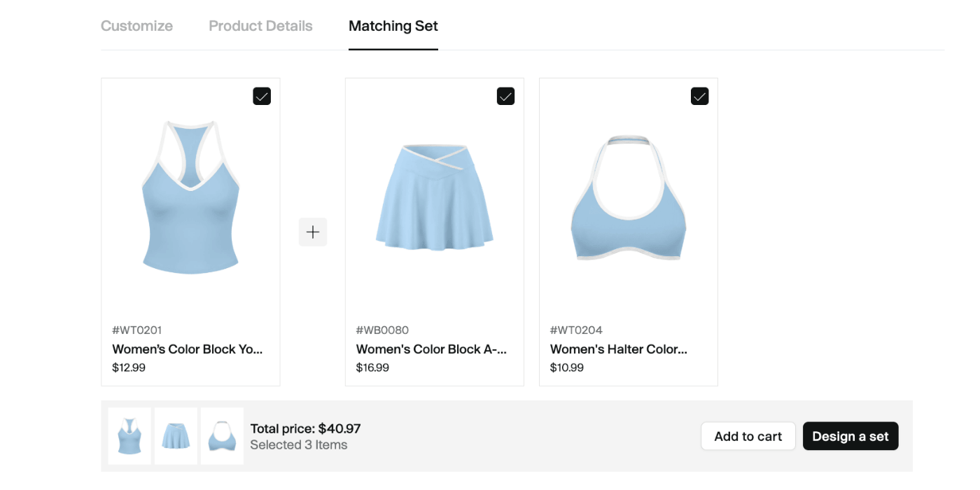Uncheck the halter top #WT0204 checkbox
The image size is (980, 490).
[699, 96]
